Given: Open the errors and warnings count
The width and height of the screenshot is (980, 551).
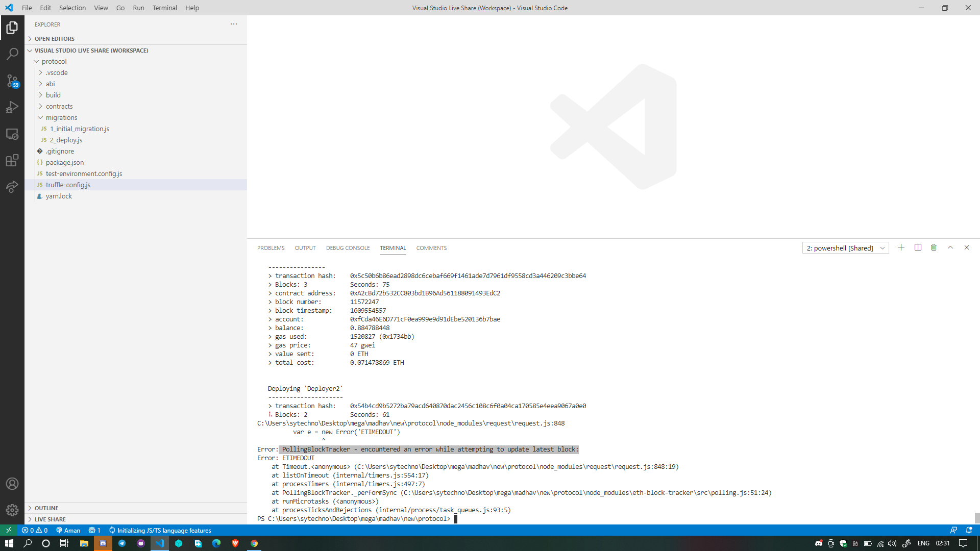Looking at the screenshot, I should [x=35, y=530].
